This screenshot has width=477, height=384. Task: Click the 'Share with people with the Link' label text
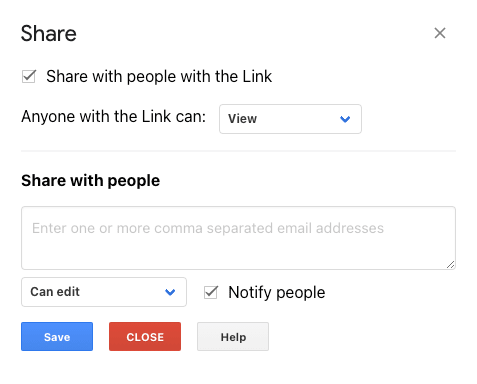[159, 76]
